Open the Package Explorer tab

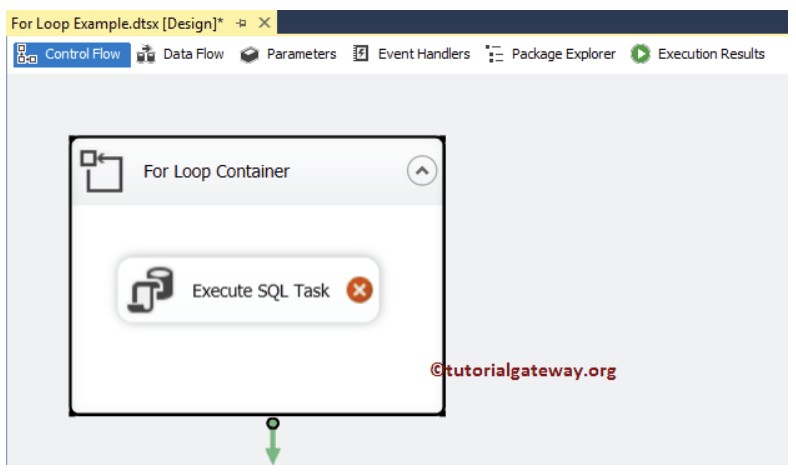550,54
